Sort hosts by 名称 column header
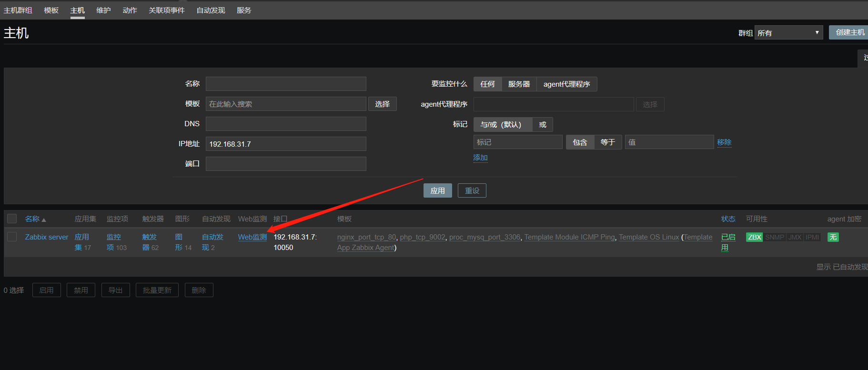Viewport: 868px width, 370px height. tap(32, 219)
